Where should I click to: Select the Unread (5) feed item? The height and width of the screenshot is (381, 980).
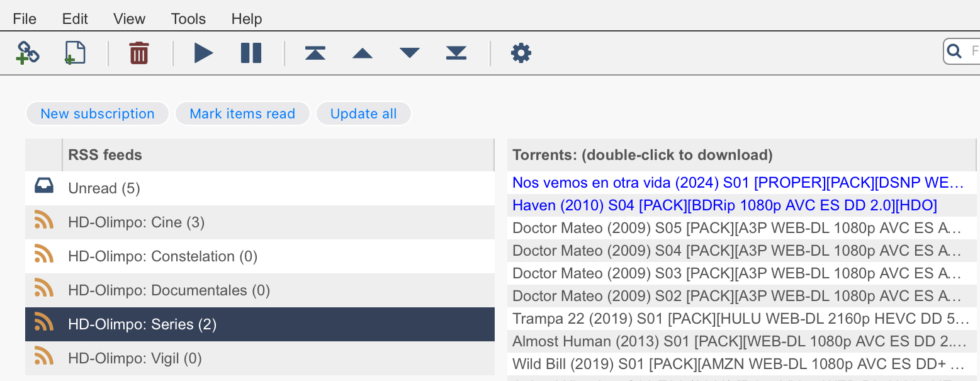coord(260,188)
